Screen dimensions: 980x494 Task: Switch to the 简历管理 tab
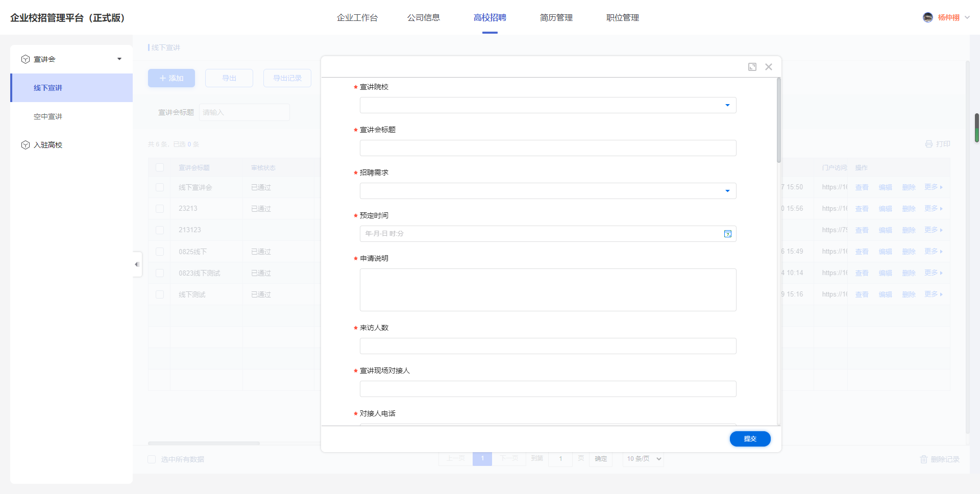(x=556, y=18)
